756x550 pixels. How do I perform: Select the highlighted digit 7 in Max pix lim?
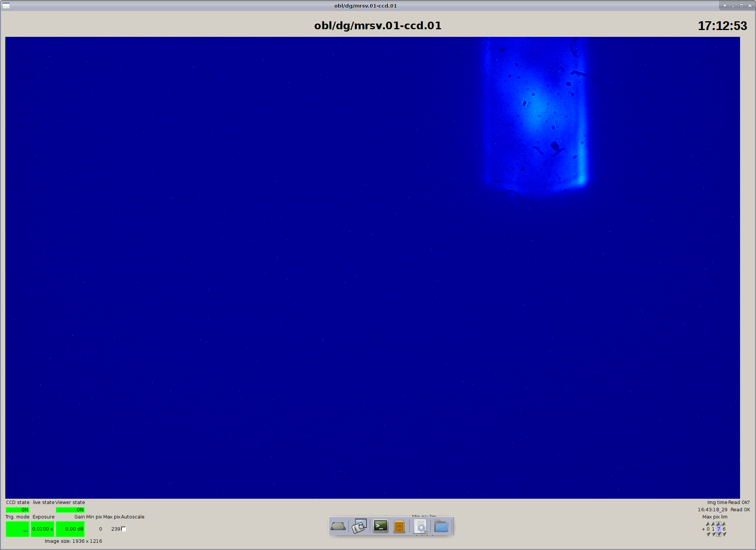719,529
